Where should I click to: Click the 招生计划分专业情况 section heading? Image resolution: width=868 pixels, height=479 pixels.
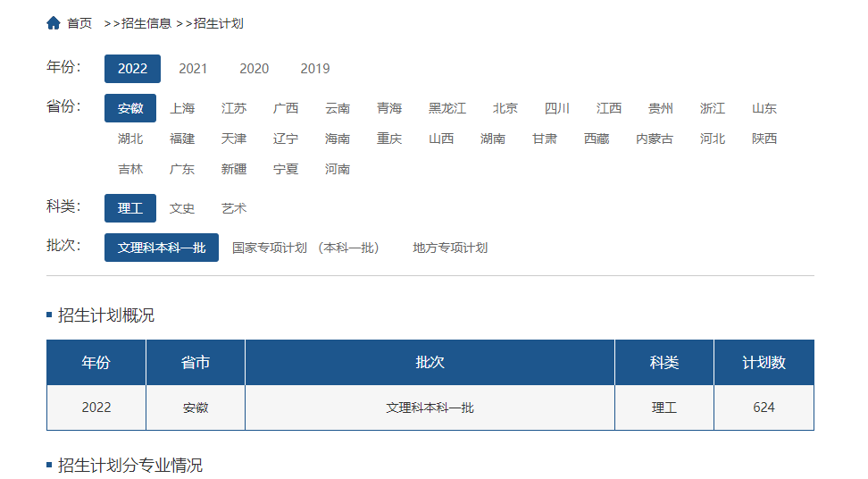pos(130,466)
